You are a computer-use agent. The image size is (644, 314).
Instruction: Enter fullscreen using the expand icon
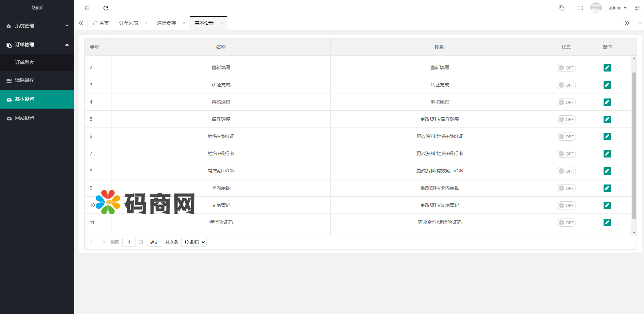pos(580,8)
